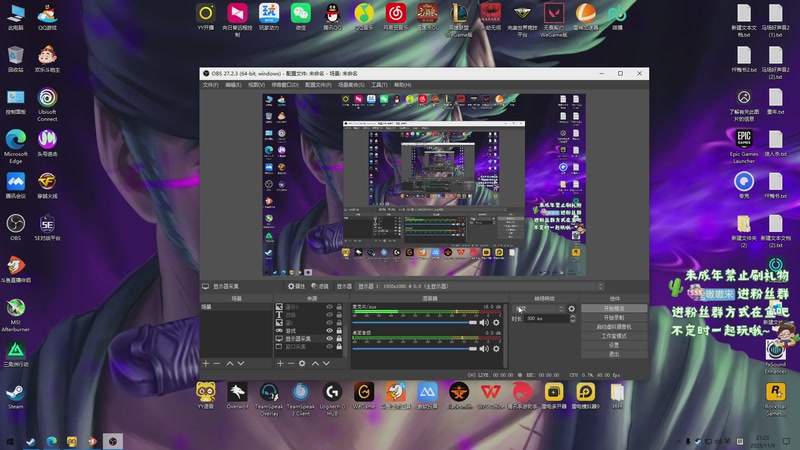The height and width of the screenshot is (450, 800).
Task: Enable 工作室模式 studio mode
Action: click(614, 336)
